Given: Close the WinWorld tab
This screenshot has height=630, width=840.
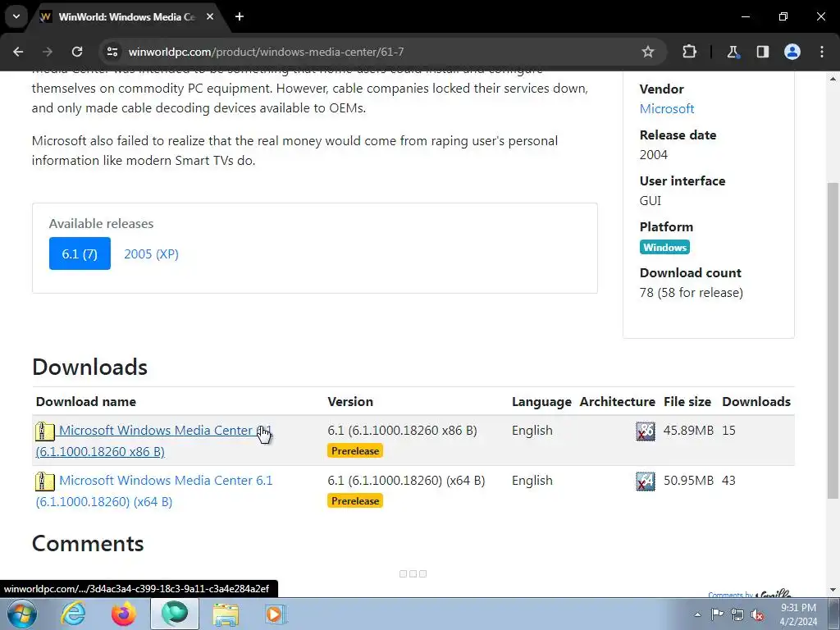Looking at the screenshot, I should click(x=210, y=16).
